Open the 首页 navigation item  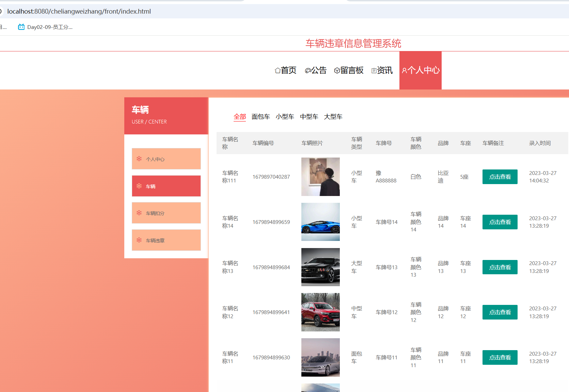[x=285, y=70]
